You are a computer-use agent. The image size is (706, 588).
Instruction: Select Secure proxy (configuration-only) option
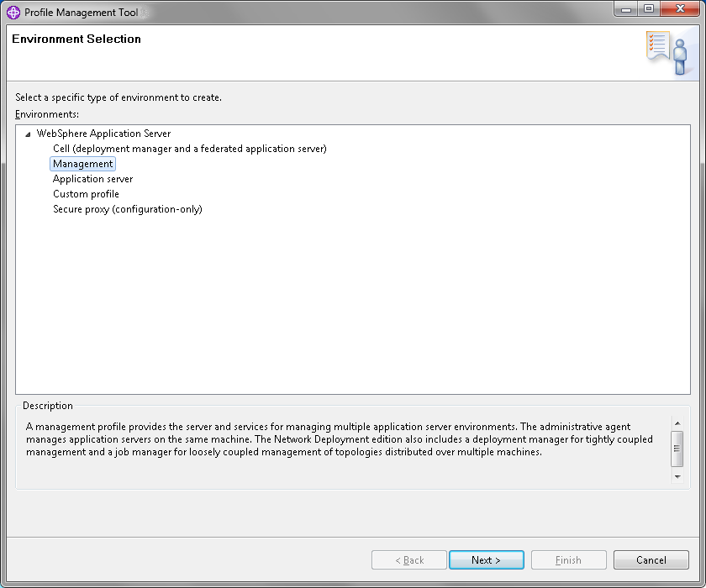coord(128,209)
